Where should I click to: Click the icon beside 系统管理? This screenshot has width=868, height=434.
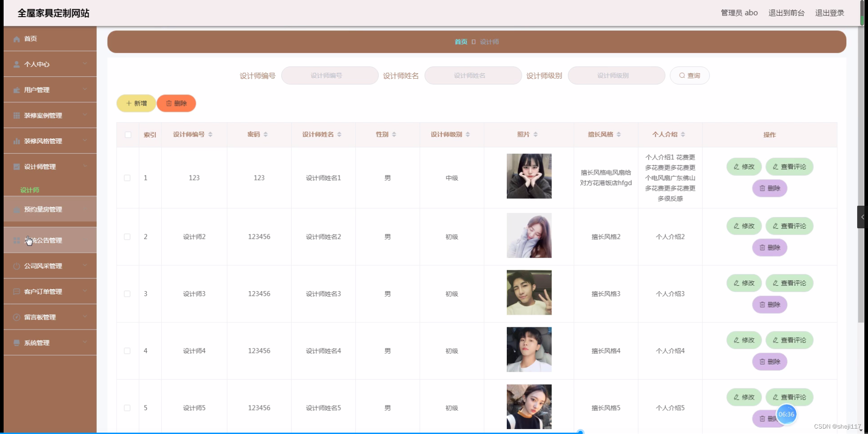(x=17, y=343)
